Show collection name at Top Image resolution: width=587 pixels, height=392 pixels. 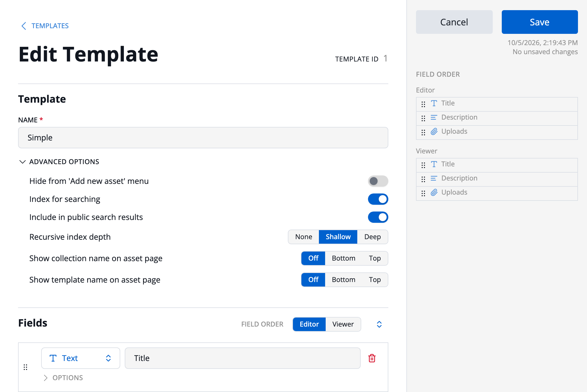click(x=375, y=258)
